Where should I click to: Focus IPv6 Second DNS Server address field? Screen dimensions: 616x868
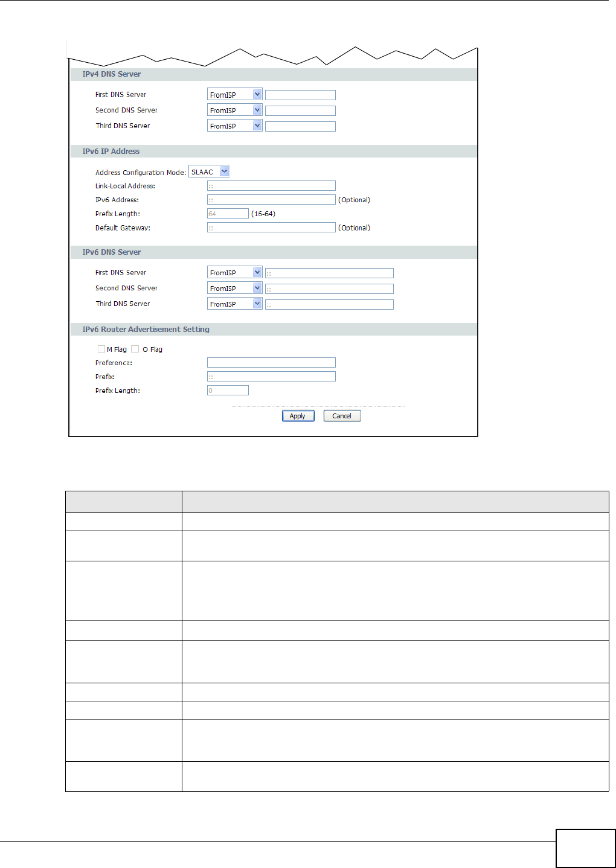[329, 289]
